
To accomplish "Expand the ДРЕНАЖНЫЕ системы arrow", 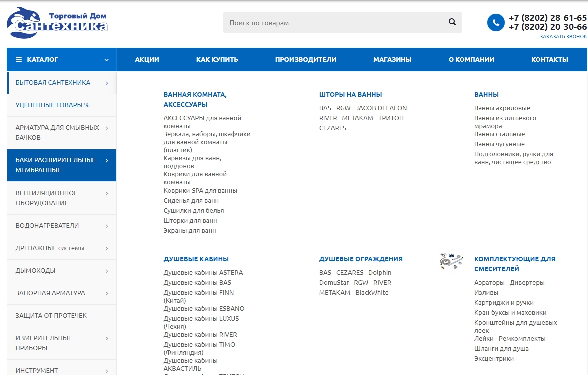I will 107,249.
